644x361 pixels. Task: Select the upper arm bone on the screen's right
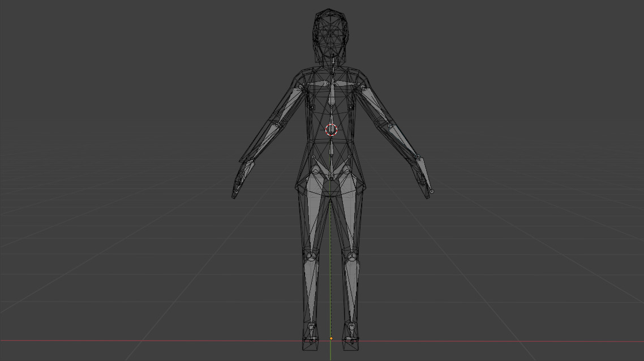click(x=377, y=106)
